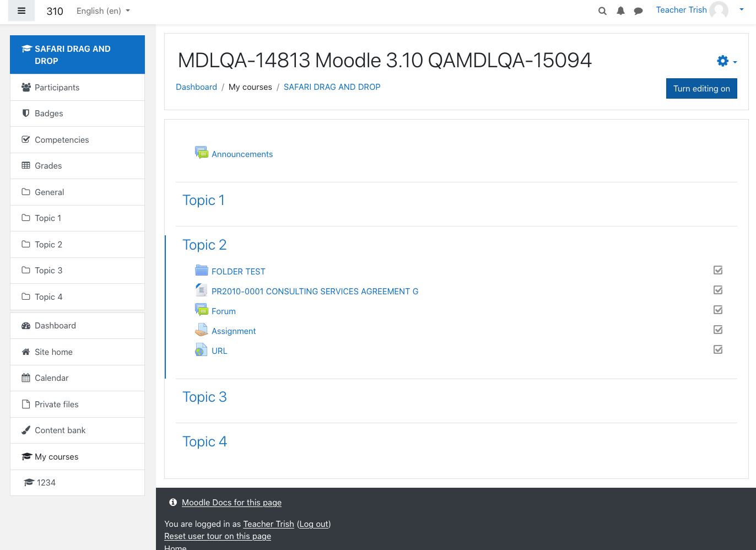This screenshot has width=756, height=550.
Task: Click the Announcements forum icon
Action: [x=202, y=153]
